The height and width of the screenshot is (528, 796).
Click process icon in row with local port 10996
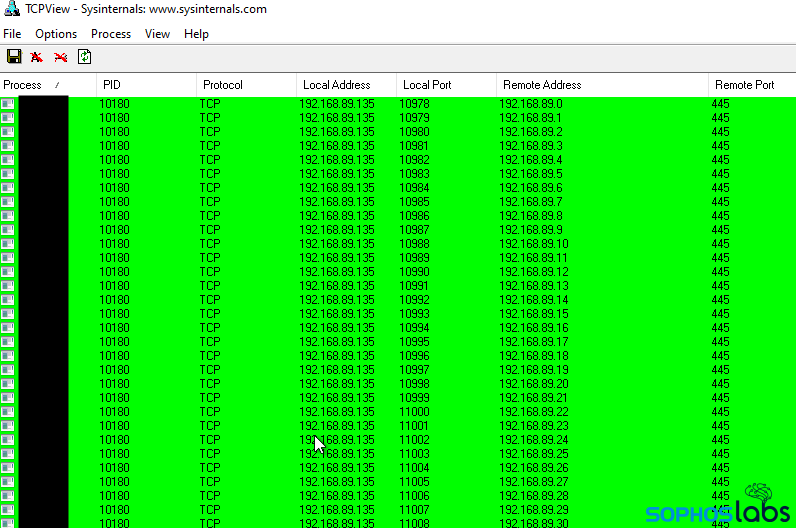[8, 356]
